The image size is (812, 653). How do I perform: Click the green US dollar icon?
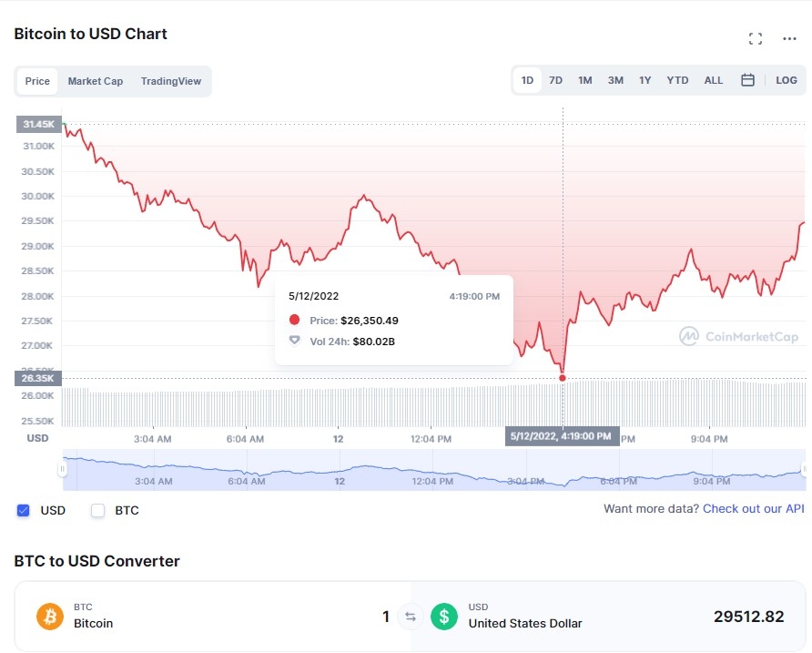tap(444, 617)
